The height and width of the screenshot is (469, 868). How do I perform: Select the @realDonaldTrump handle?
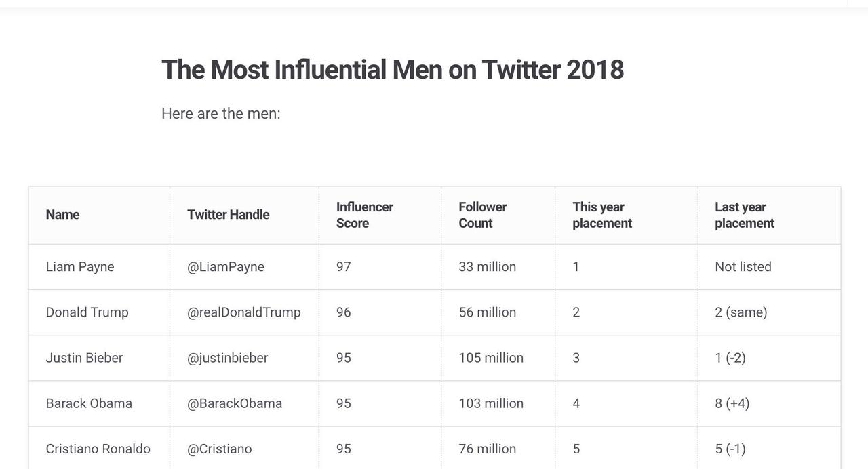point(243,312)
